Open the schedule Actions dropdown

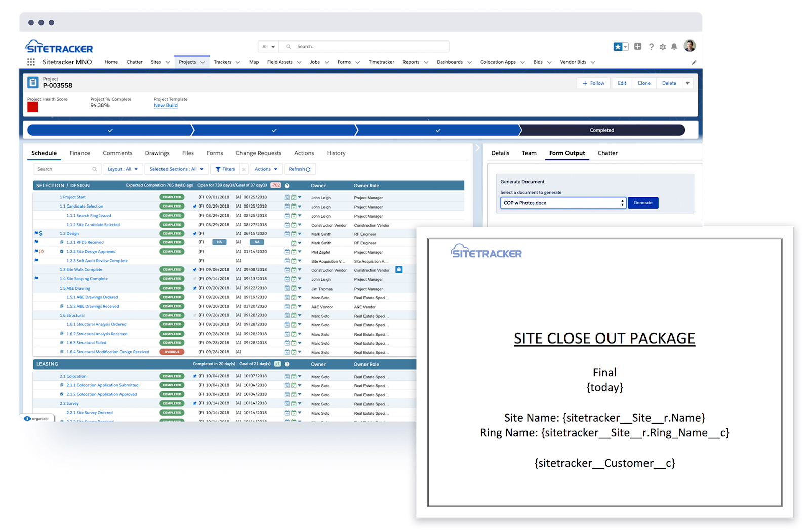pos(266,169)
